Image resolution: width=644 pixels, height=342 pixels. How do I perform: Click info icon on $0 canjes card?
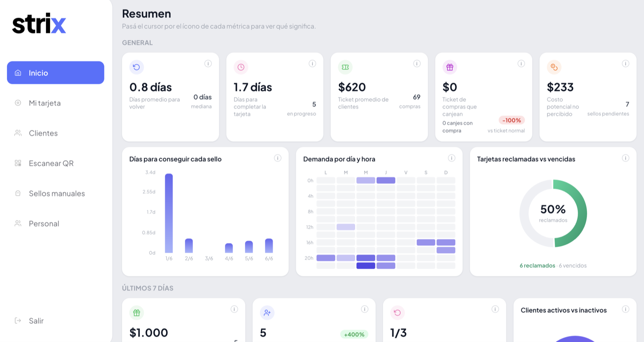[521, 64]
